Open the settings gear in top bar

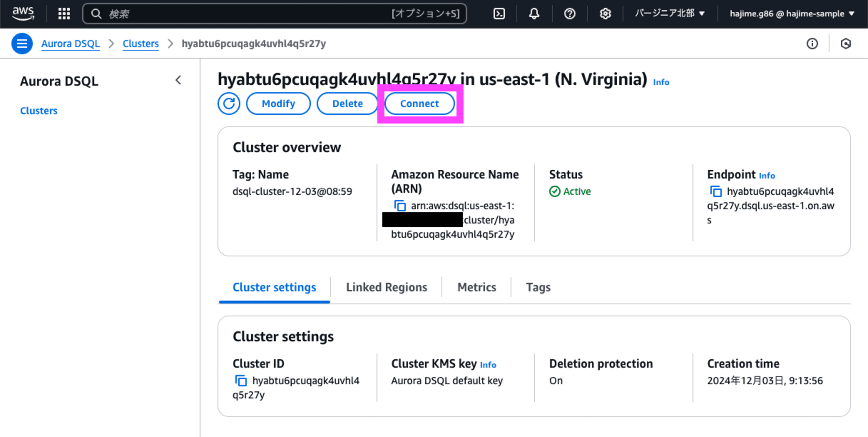pos(605,14)
